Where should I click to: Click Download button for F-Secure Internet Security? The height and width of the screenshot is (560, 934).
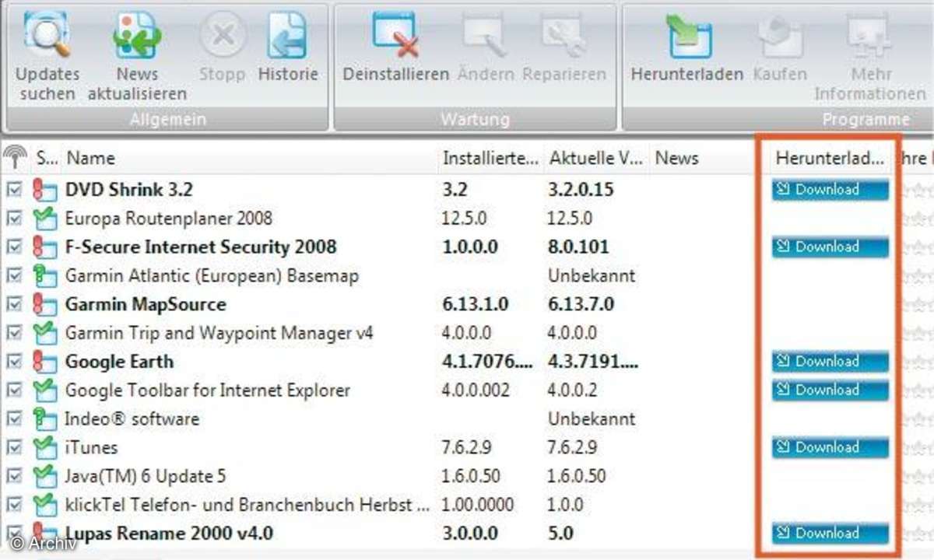coord(830,247)
